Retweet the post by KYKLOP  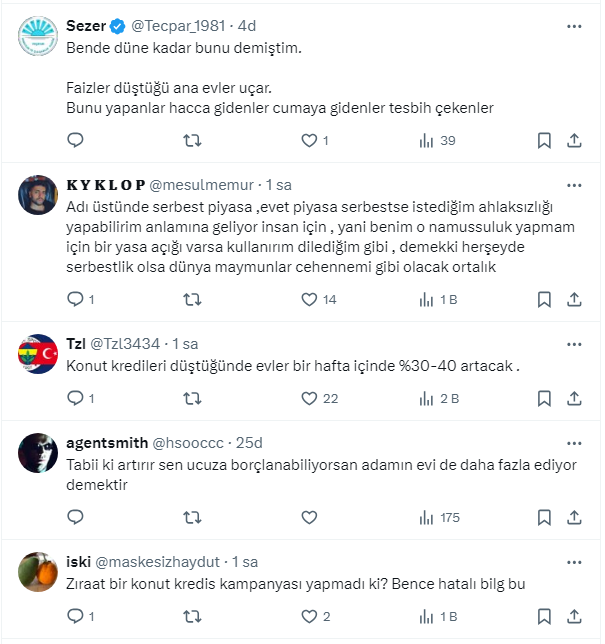[x=192, y=299]
